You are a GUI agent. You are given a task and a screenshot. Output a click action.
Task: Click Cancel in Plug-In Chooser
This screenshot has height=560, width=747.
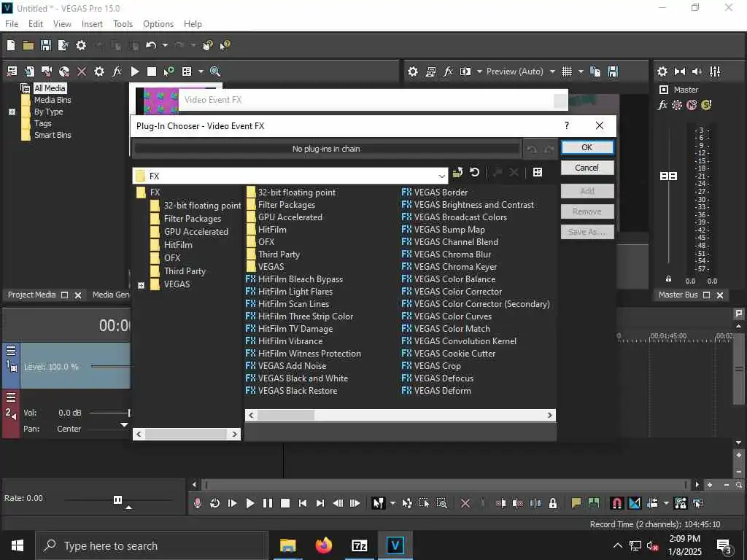587,168
